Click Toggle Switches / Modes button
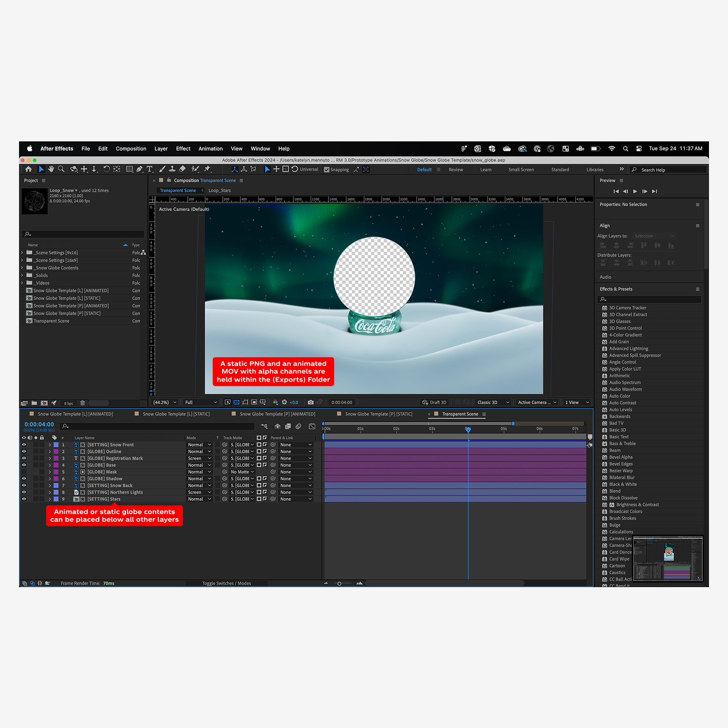This screenshot has height=728, width=728. [x=227, y=583]
